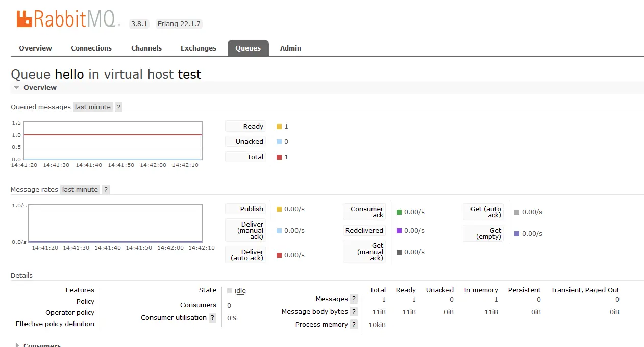Open the Overview tab
The width and height of the screenshot is (644, 347).
[36, 48]
